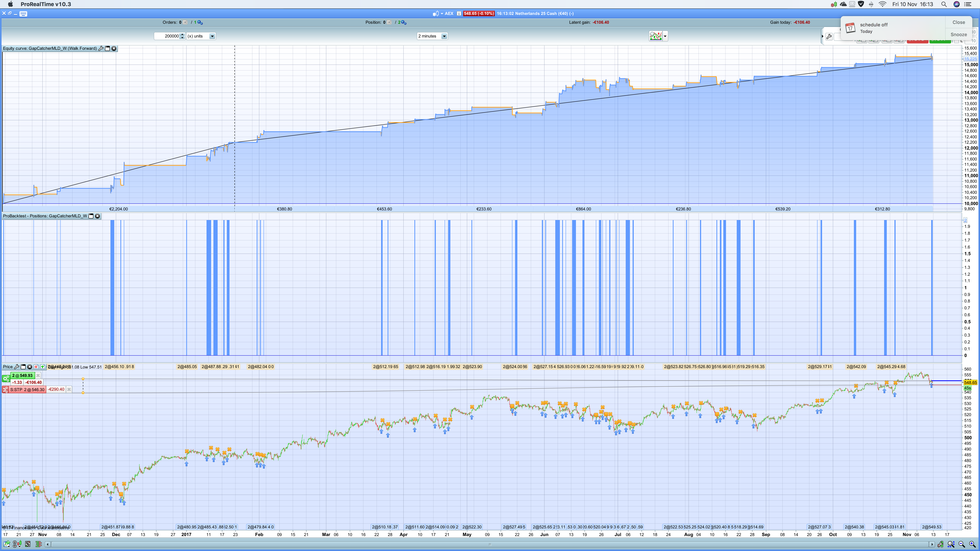Click third bottom toolbar list icon

coord(28,544)
